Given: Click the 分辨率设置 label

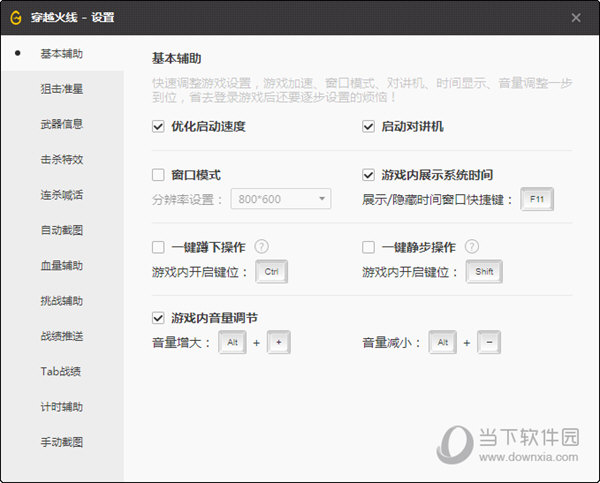Looking at the screenshot, I should click(187, 199).
